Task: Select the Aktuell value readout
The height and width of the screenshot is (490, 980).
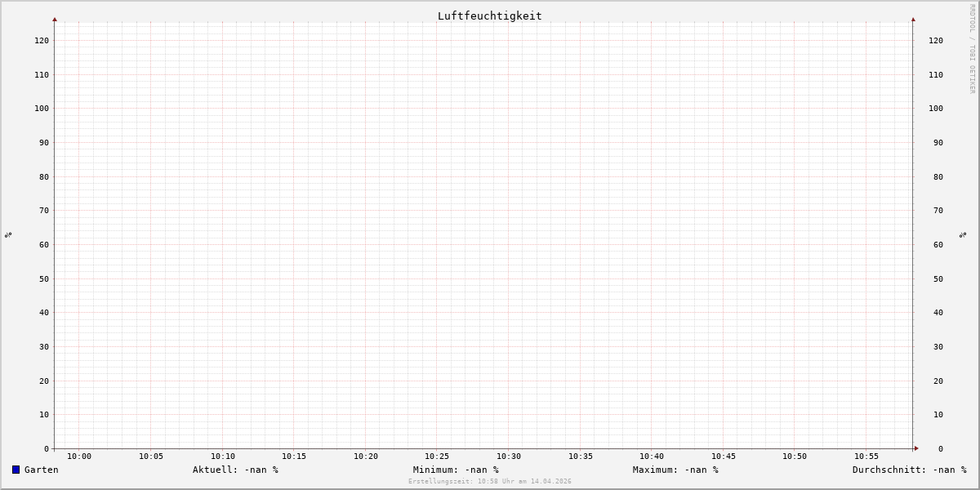Action: click(235, 470)
